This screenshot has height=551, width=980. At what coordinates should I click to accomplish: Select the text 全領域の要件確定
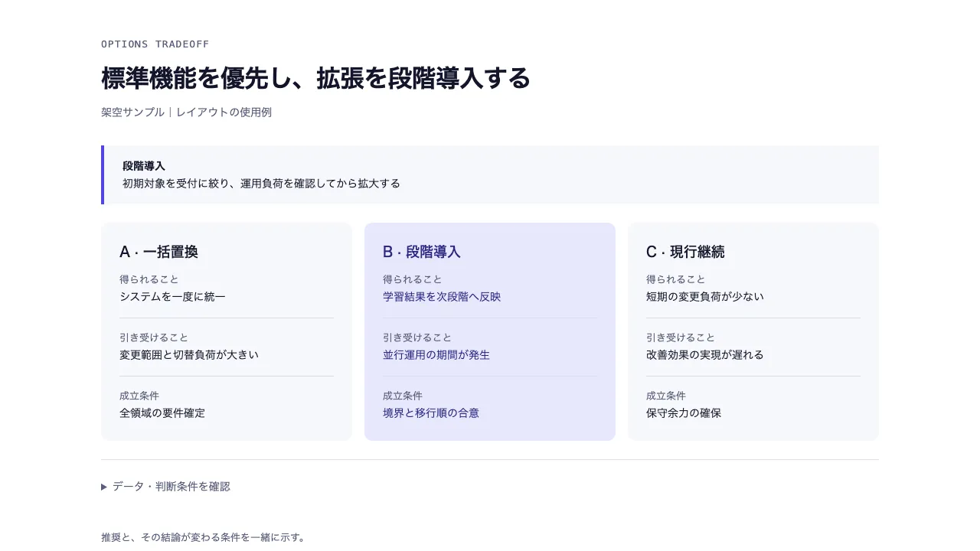162,413
